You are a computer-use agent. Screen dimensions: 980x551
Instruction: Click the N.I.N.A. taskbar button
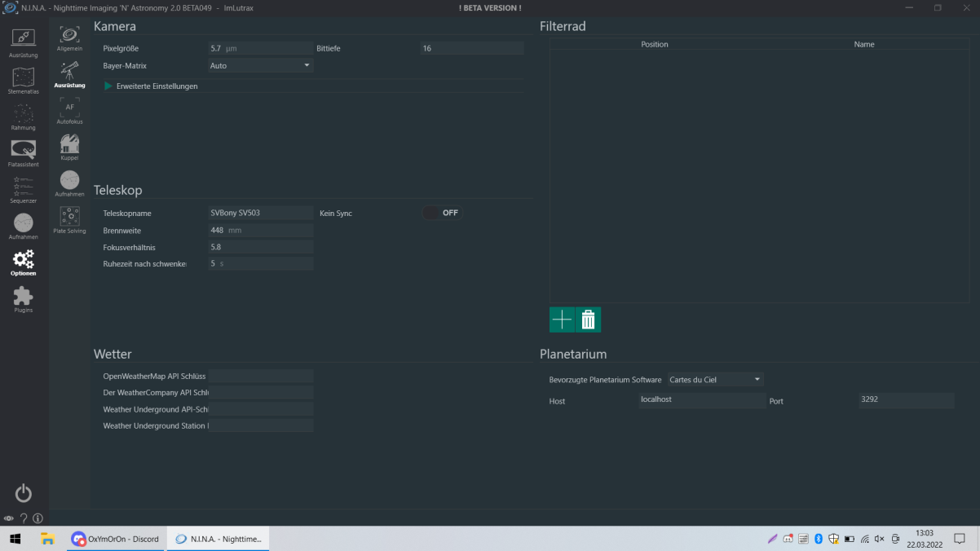coord(219,539)
